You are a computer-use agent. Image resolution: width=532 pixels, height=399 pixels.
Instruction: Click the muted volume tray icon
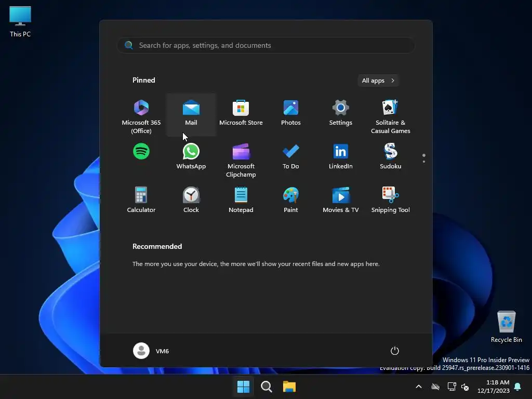click(x=465, y=387)
